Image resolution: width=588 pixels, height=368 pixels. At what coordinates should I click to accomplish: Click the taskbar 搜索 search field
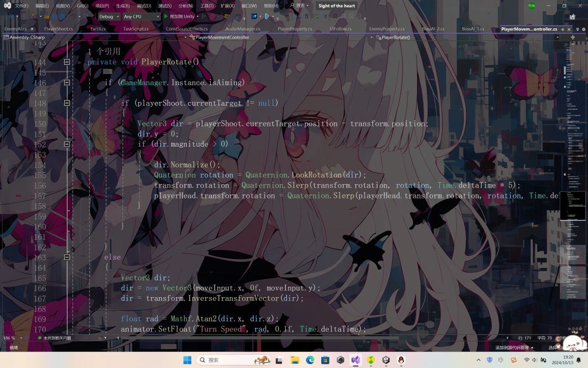[x=234, y=360]
